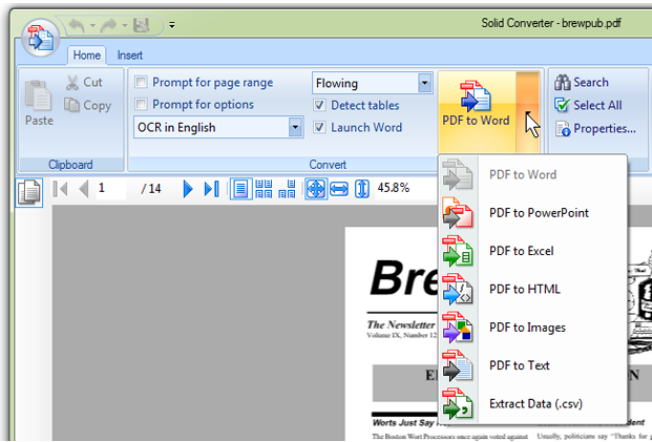Go to the next page
The width and height of the screenshot is (652, 442).
pos(188,189)
